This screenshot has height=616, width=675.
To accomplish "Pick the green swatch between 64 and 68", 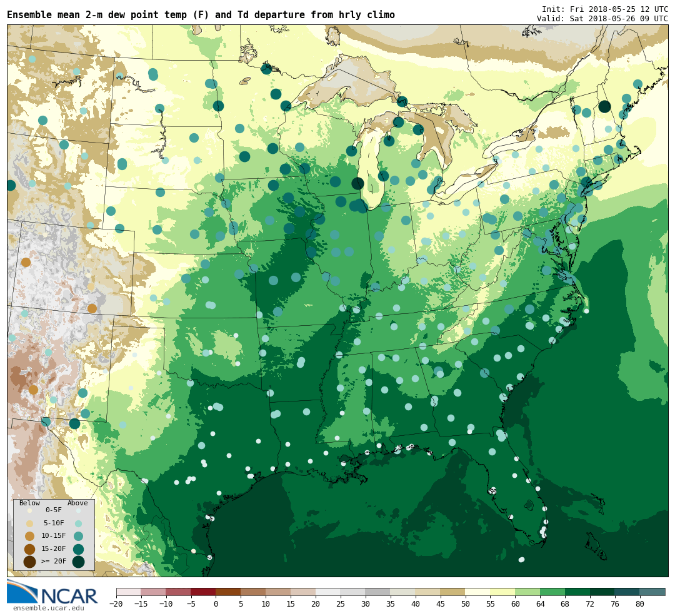I will click(553, 592).
